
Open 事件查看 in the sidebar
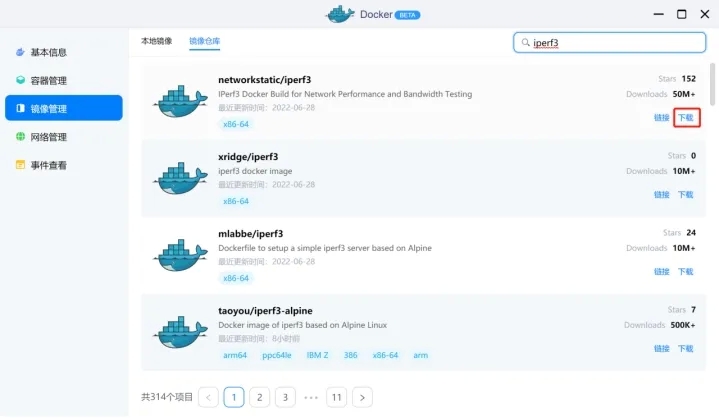click(x=64, y=165)
